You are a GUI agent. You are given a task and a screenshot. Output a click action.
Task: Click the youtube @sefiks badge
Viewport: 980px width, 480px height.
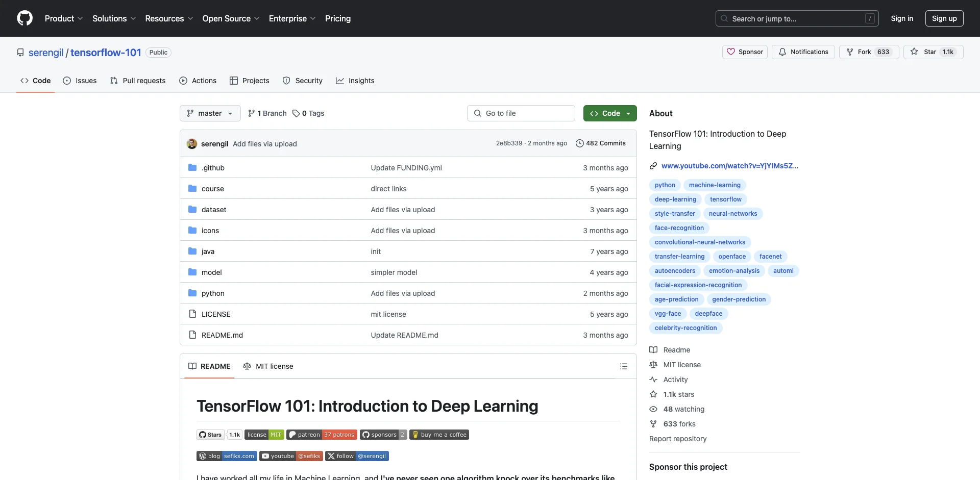(291, 456)
